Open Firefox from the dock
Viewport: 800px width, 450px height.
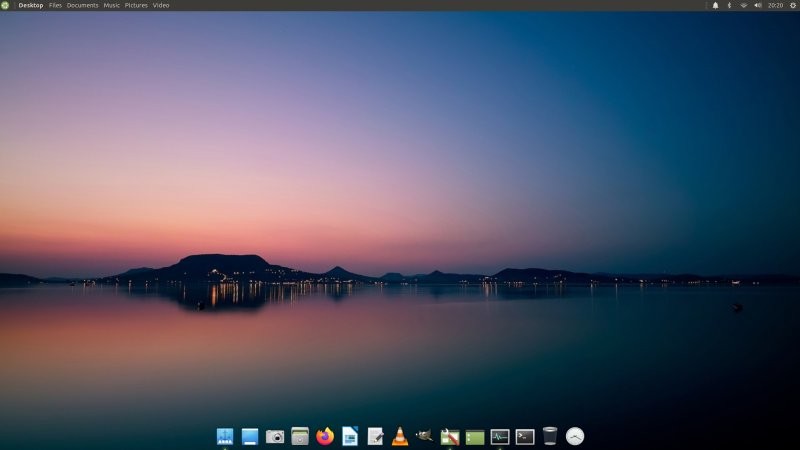325,436
